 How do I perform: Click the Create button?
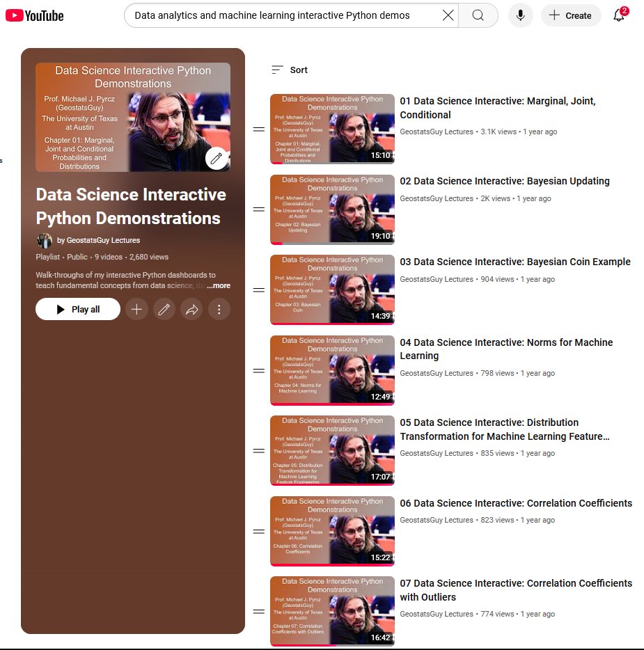pyautogui.click(x=571, y=15)
